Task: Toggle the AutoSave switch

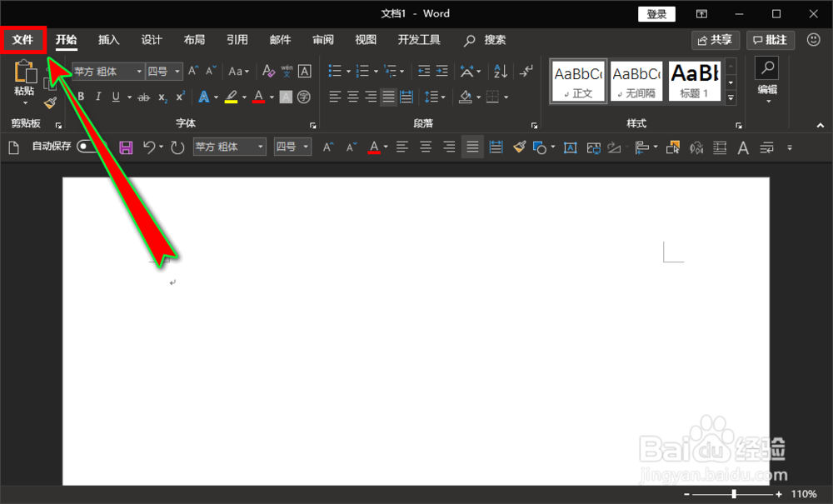Action: click(92, 146)
